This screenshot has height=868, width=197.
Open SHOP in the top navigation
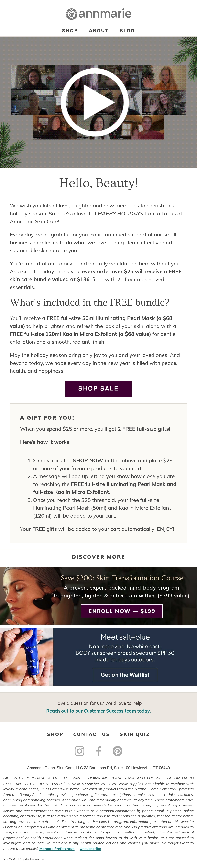(x=70, y=31)
